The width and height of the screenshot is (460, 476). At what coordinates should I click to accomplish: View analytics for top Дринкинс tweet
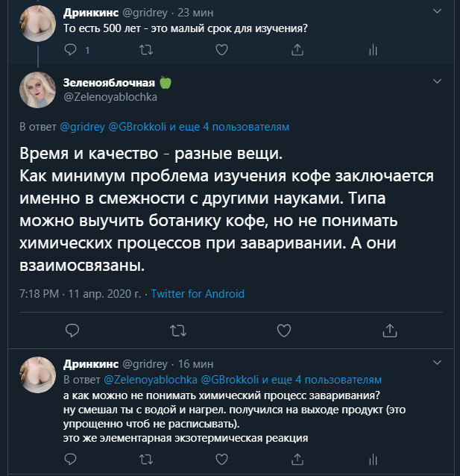coord(372,50)
